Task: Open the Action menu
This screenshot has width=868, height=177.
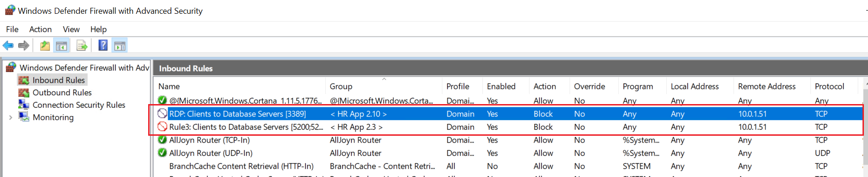Action: point(40,29)
